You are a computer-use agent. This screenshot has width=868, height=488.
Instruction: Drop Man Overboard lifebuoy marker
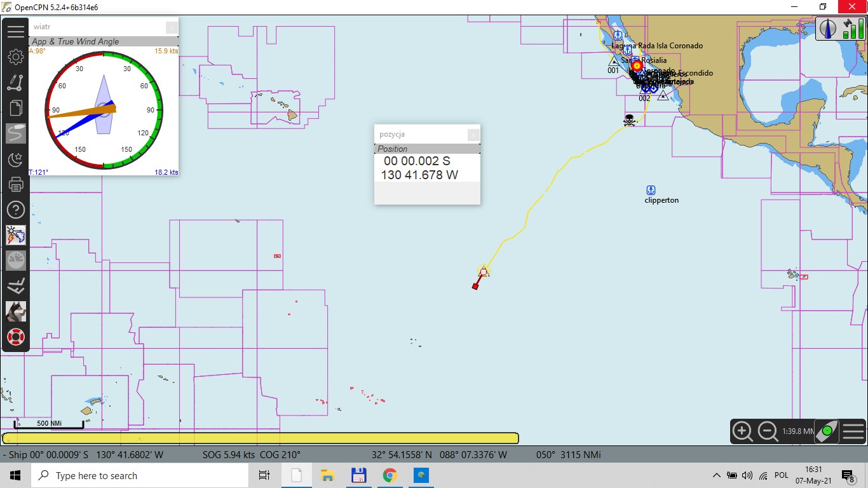[x=16, y=337]
